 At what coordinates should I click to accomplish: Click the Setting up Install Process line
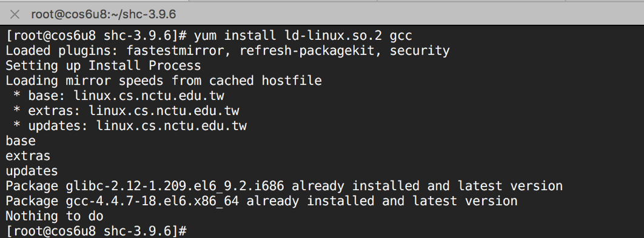(103, 65)
